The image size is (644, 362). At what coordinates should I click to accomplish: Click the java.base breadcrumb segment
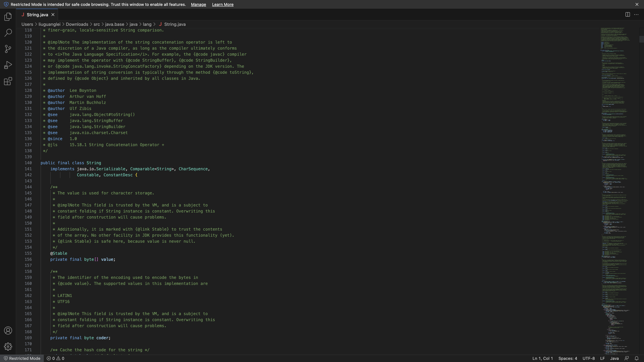point(115,24)
